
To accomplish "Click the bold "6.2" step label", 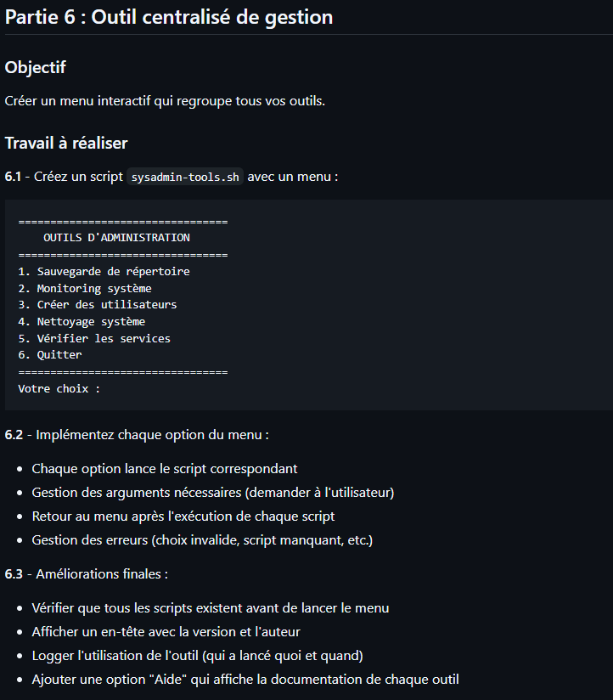I will [13, 435].
